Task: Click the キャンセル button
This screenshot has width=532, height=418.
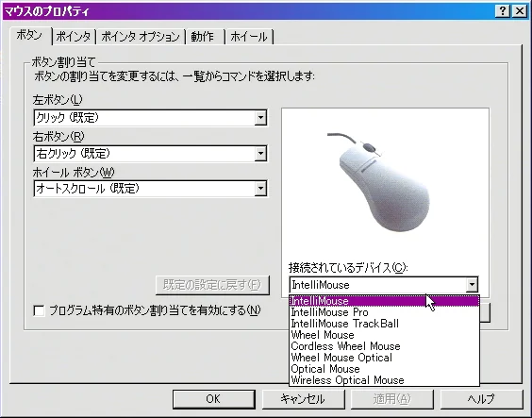Action: (303, 399)
